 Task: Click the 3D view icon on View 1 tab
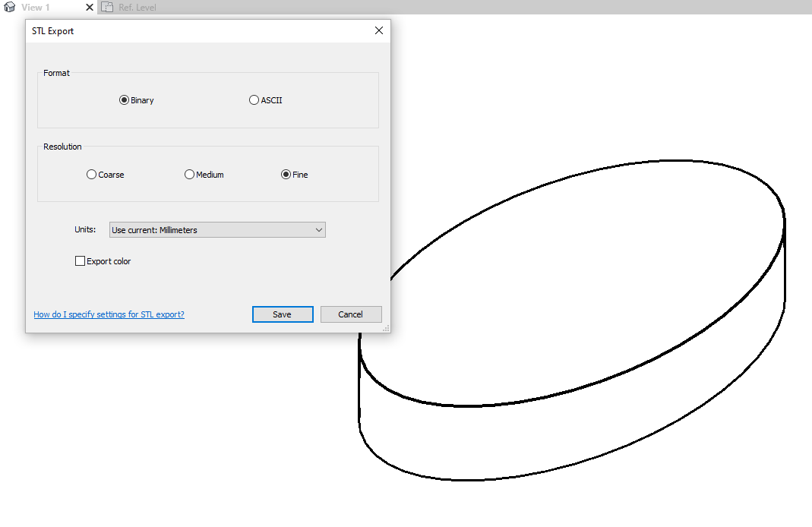coord(10,7)
